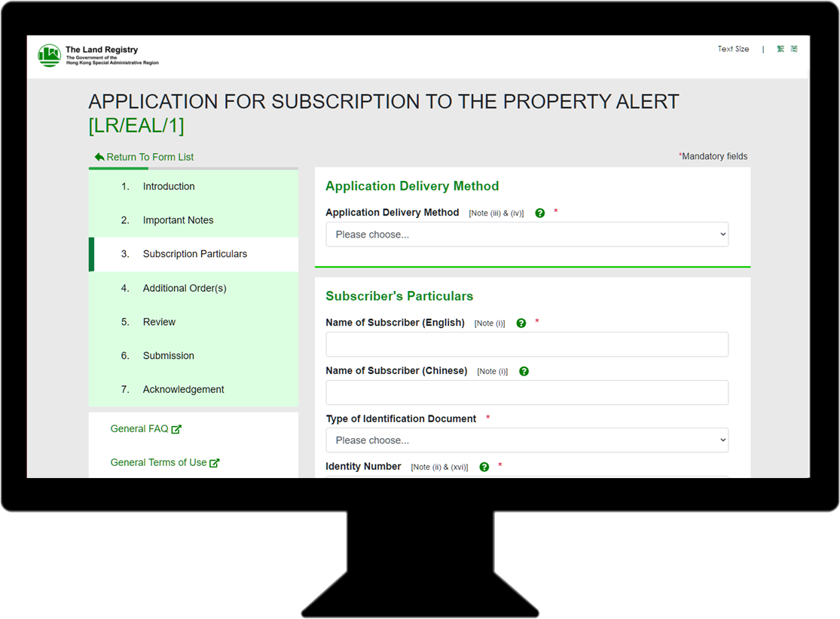Click the help icon beside Application Delivery Method
This screenshot has width=840, height=619.
[x=540, y=213]
